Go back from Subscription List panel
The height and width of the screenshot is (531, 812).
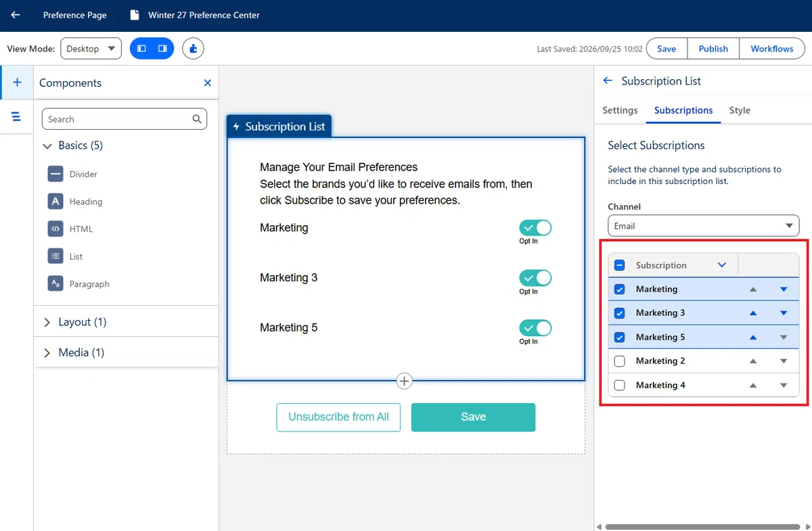(x=608, y=80)
